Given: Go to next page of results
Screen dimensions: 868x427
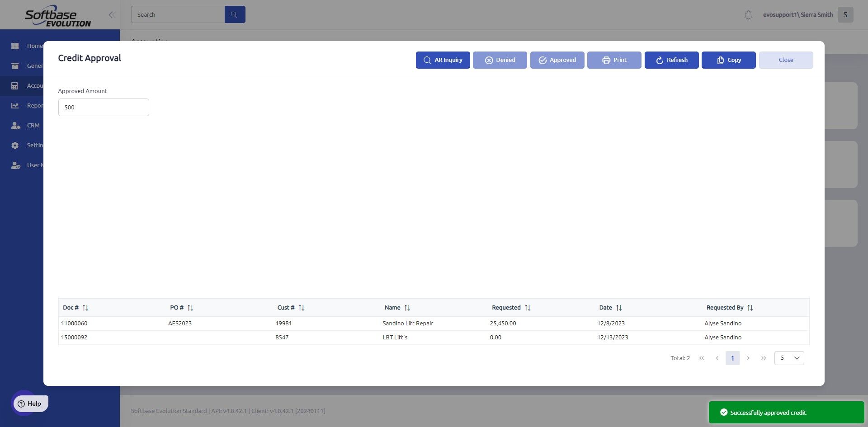Looking at the screenshot, I should pos(748,358).
